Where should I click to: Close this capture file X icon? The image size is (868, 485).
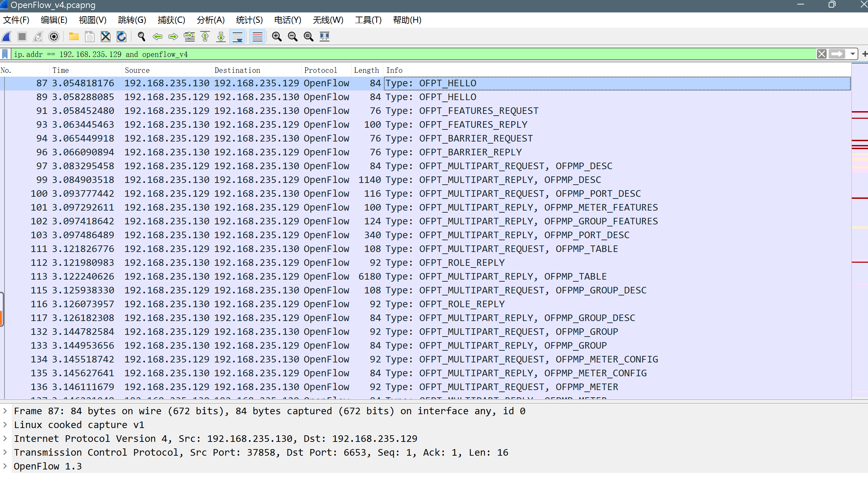pyautogui.click(x=105, y=37)
